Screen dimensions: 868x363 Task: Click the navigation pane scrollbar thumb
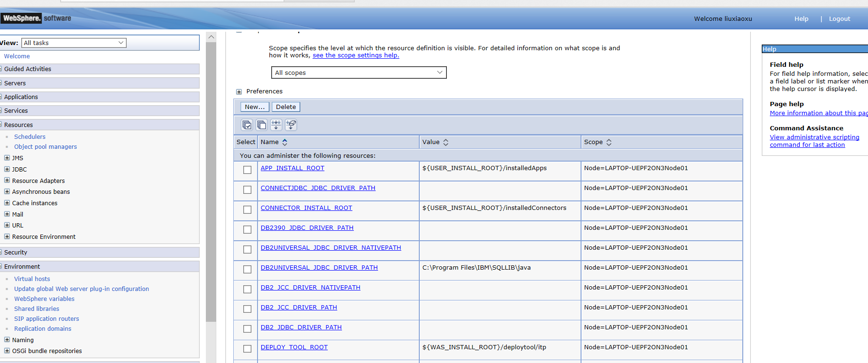211,182
